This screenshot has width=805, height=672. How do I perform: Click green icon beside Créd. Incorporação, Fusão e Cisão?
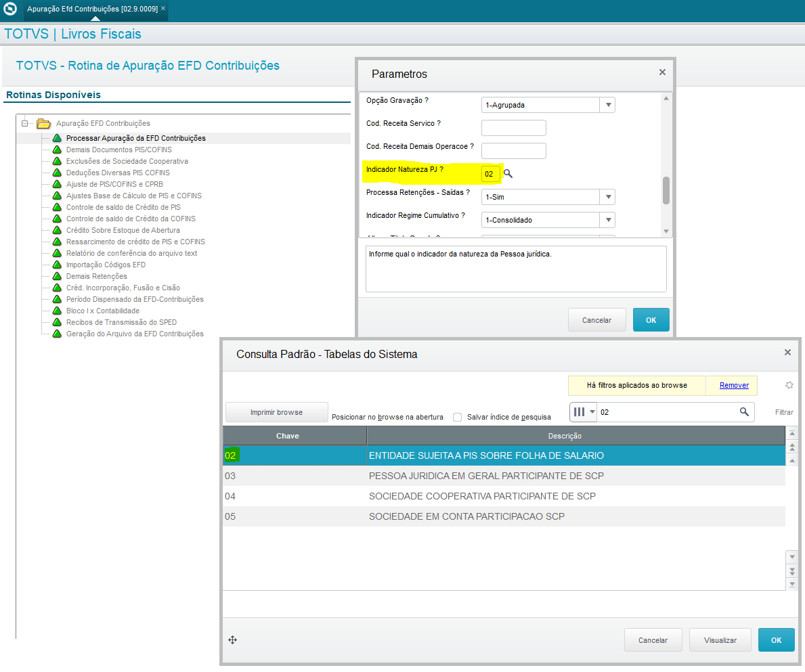(57, 288)
